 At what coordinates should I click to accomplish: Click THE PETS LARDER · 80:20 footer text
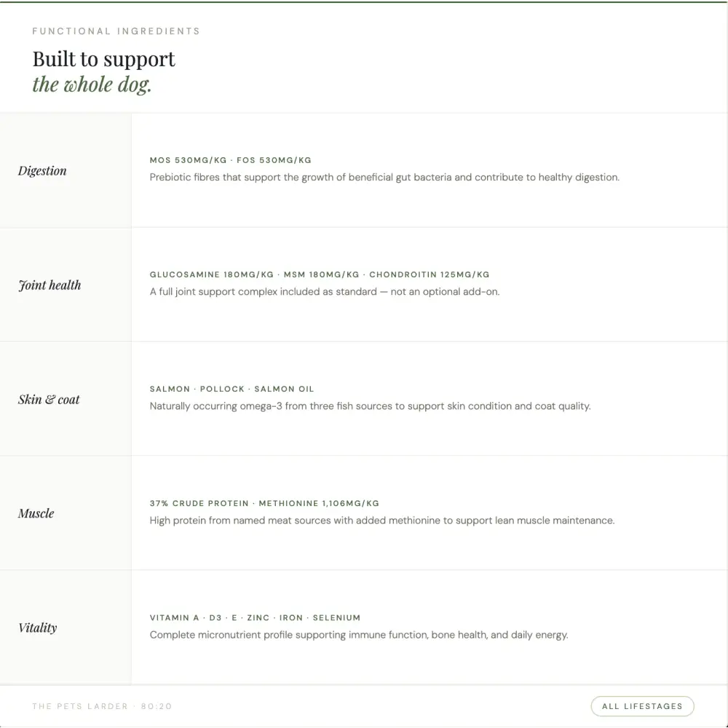[102, 706]
